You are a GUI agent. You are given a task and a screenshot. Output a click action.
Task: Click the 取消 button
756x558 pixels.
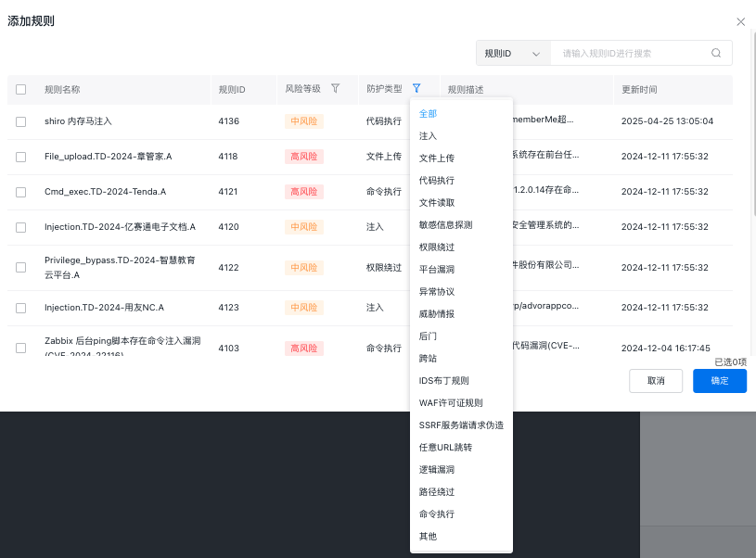pyautogui.click(x=656, y=381)
